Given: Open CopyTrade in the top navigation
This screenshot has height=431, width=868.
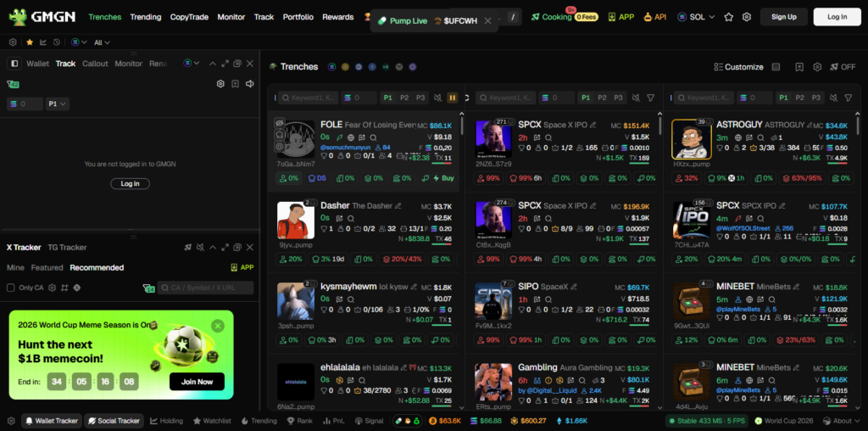Looking at the screenshot, I should (189, 17).
